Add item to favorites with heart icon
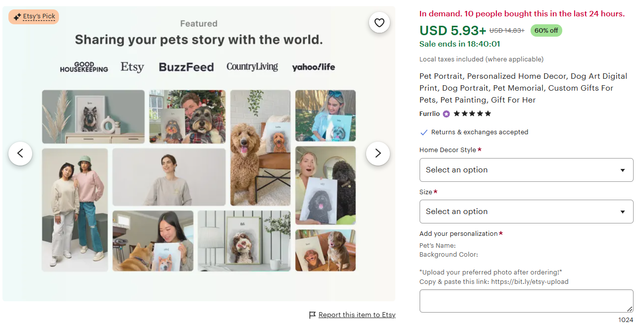 pyautogui.click(x=379, y=23)
